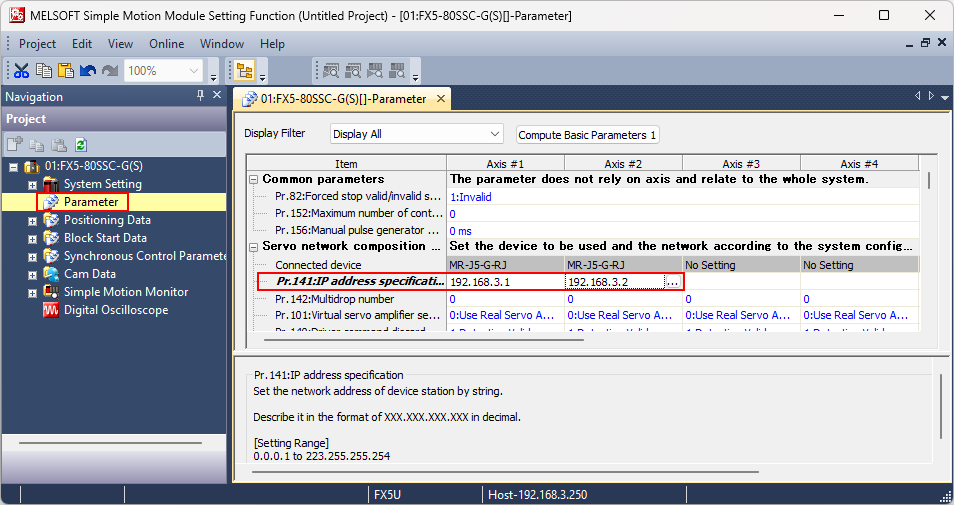Click the New Data icon in Project panel

click(x=15, y=145)
